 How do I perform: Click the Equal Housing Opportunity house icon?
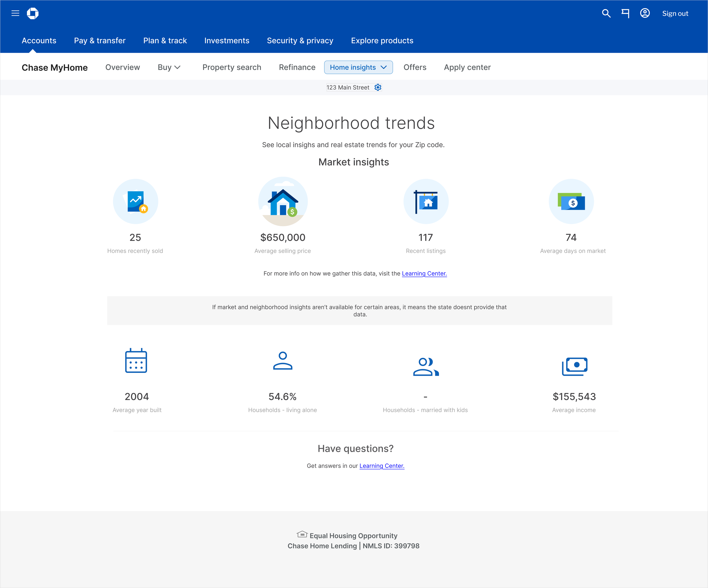tap(302, 534)
